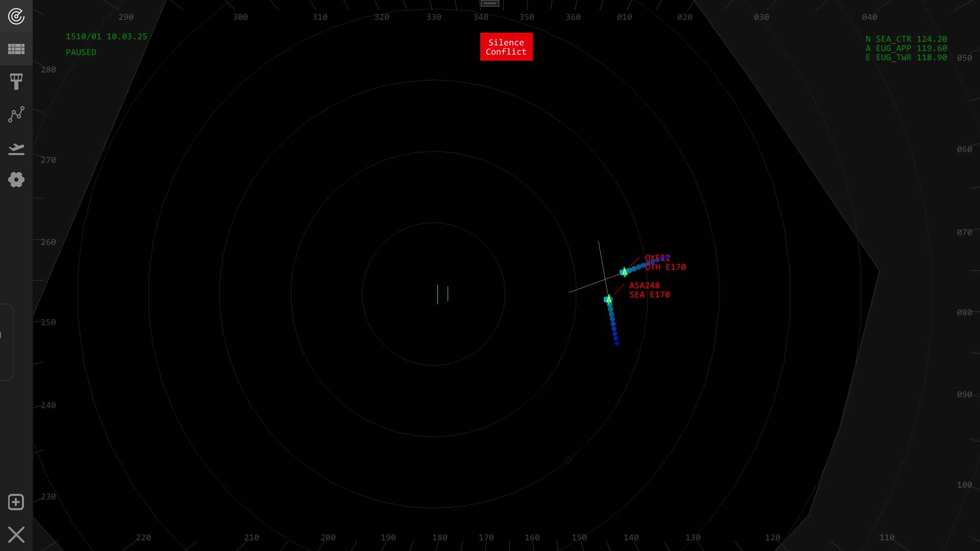Click the airplane takeoff icon in sidebar
This screenshot has height=551, width=980.
pos(16,148)
